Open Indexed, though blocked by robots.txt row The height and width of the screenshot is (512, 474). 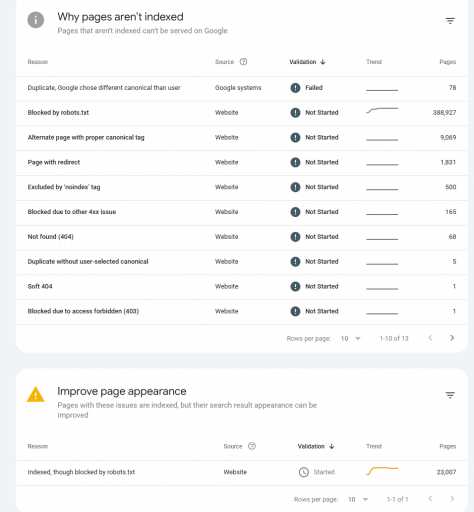point(242,472)
